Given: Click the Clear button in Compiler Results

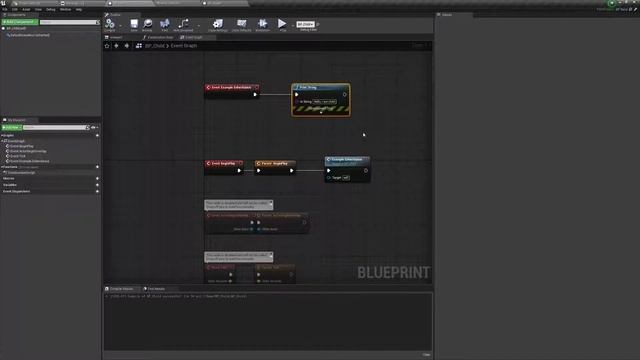Looking at the screenshot, I should click(426, 355).
